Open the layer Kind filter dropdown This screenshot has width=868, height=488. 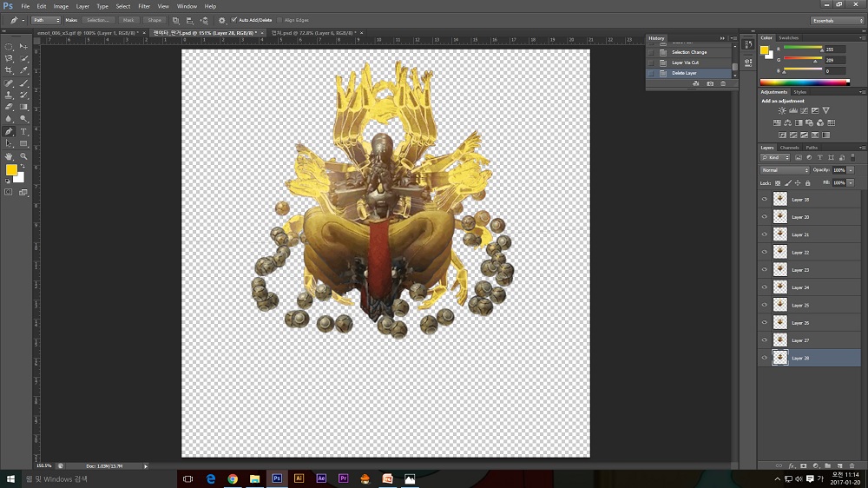click(775, 158)
